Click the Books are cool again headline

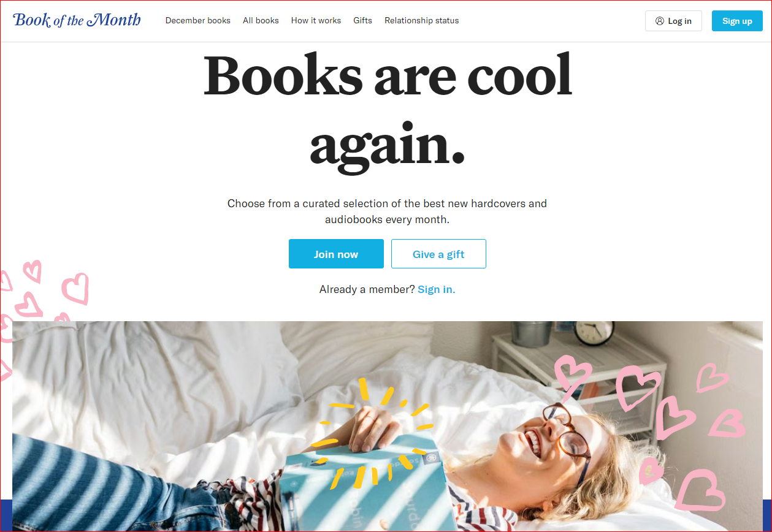click(387, 109)
